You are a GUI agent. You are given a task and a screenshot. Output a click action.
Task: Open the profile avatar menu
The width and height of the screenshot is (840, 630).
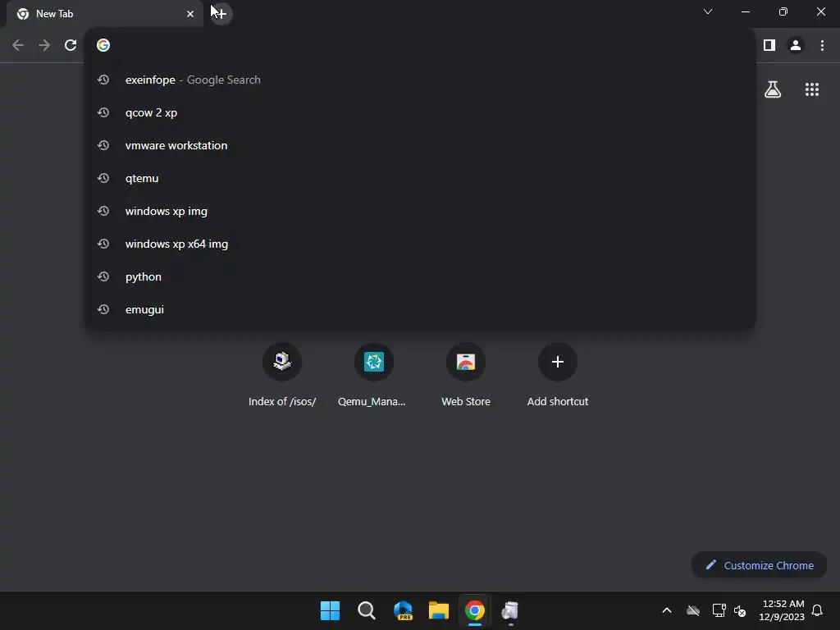[796, 46]
